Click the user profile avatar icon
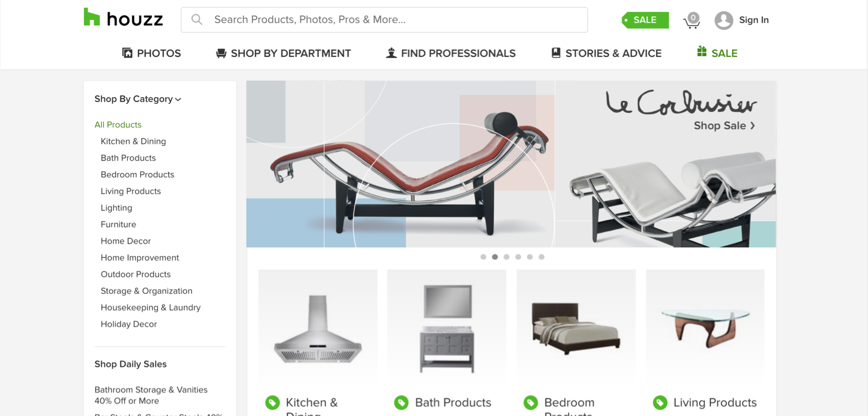The image size is (868, 416). [x=724, y=21]
